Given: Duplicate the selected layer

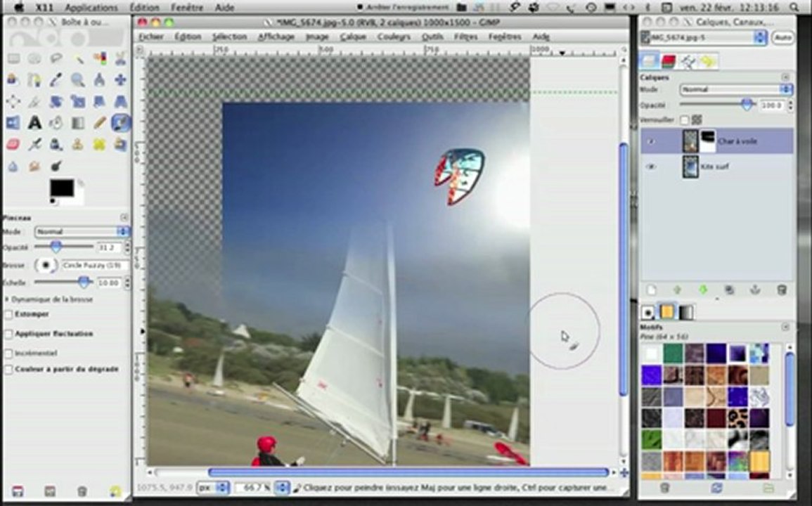Looking at the screenshot, I should coord(729,290).
